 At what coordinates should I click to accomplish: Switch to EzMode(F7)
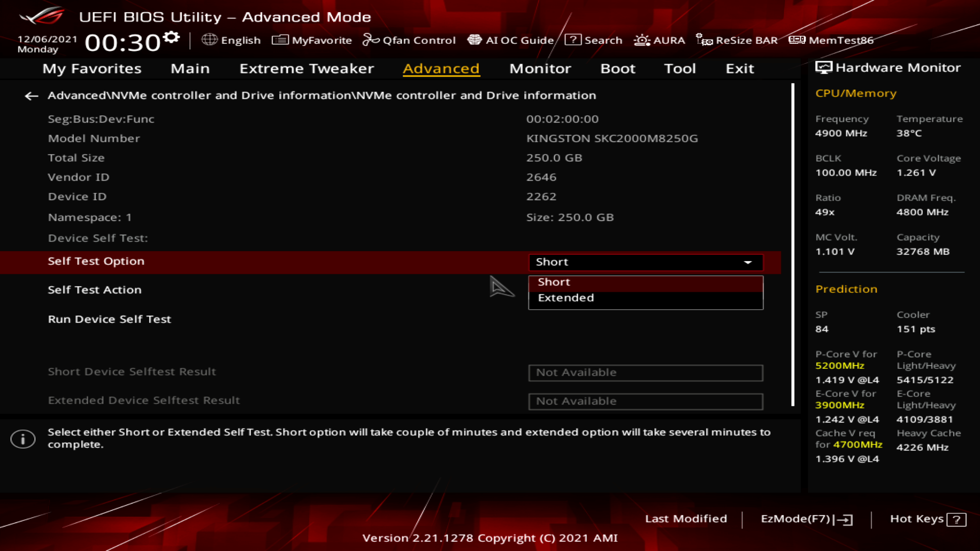click(806, 519)
